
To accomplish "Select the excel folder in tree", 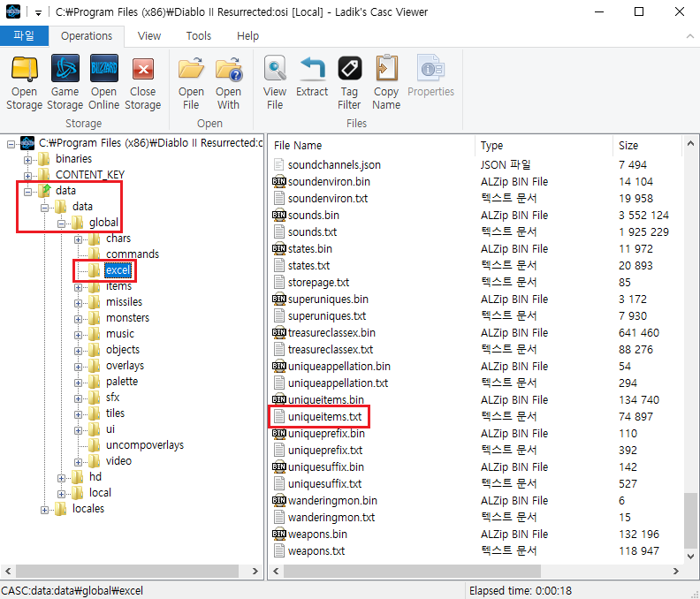I will point(118,270).
